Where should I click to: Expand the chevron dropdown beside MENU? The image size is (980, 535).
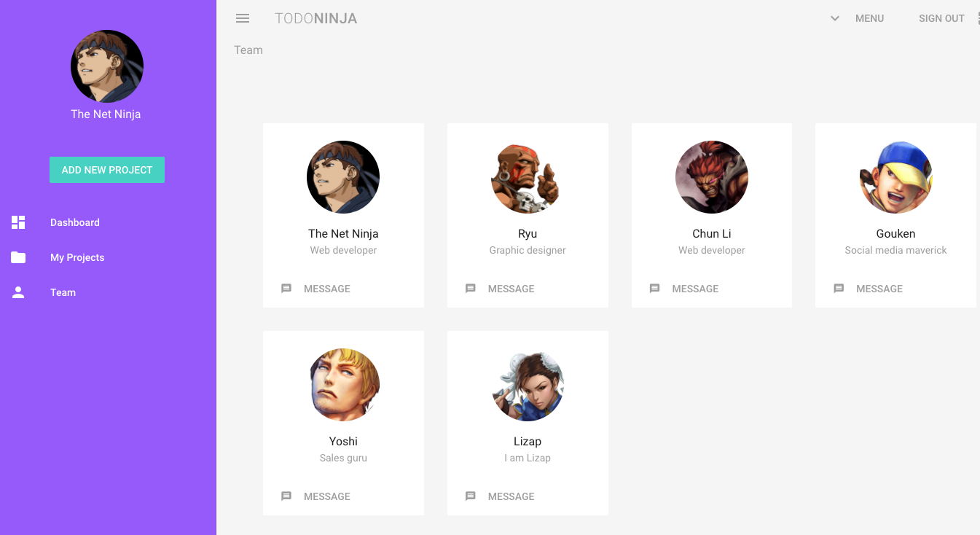tap(834, 18)
